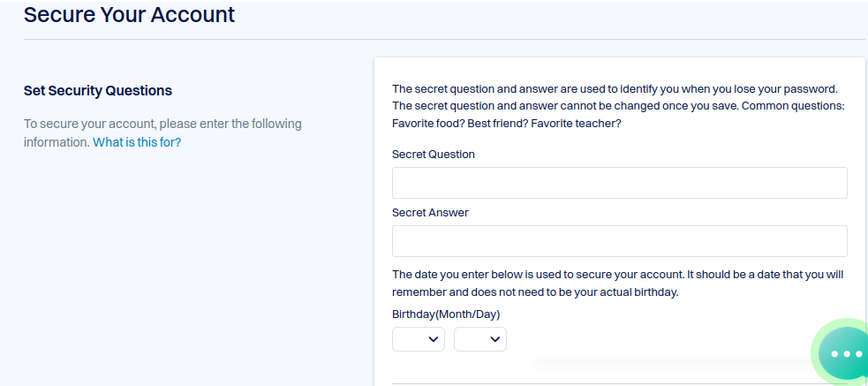868x386 pixels.
Task: Expand the birthday day selector
Action: 480,339
